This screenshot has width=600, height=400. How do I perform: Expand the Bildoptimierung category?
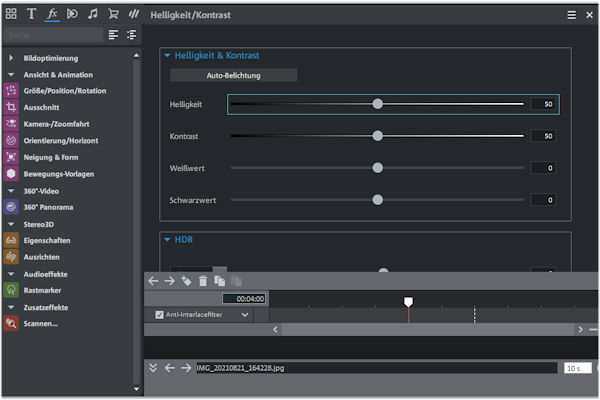pyautogui.click(x=11, y=58)
